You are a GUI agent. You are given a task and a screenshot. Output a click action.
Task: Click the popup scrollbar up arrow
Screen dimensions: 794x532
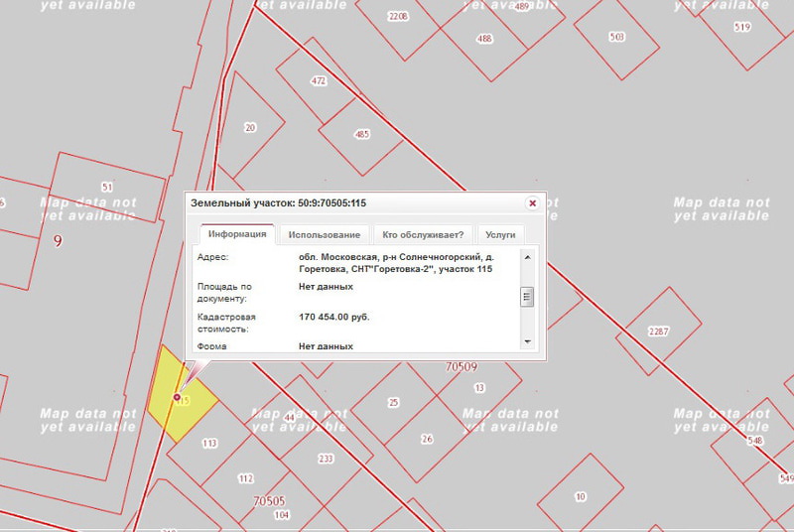coord(527,257)
